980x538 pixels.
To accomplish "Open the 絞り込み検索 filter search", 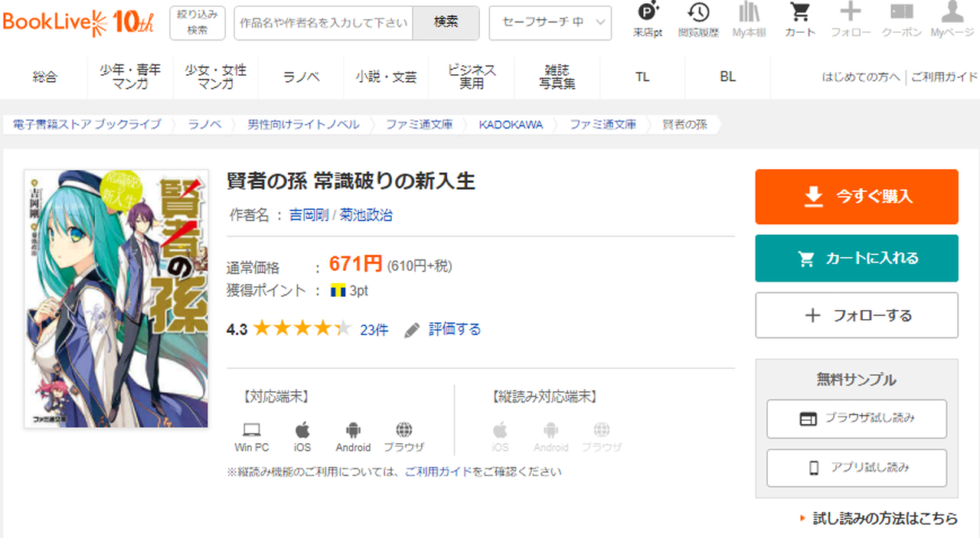I will coord(198,22).
